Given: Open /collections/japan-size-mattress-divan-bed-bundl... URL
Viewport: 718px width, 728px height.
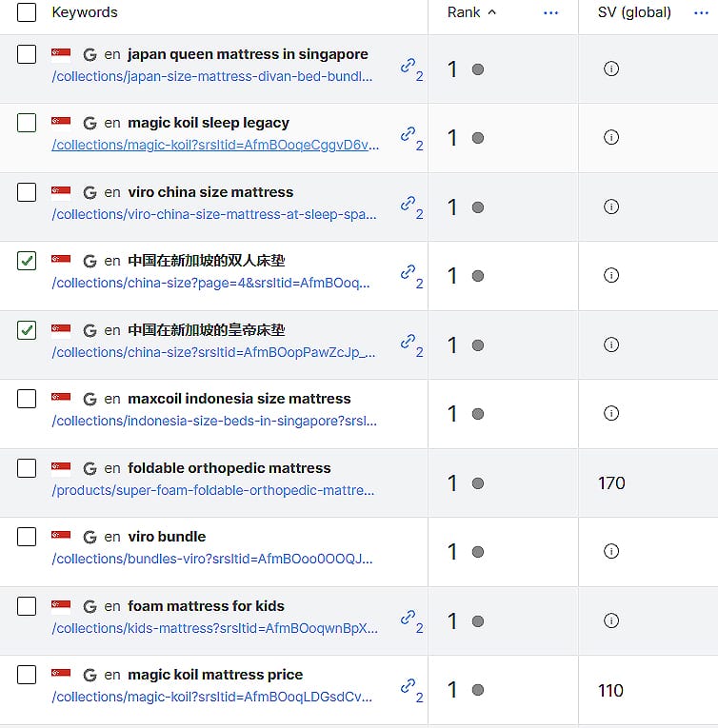Looking at the screenshot, I should (212, 76).
